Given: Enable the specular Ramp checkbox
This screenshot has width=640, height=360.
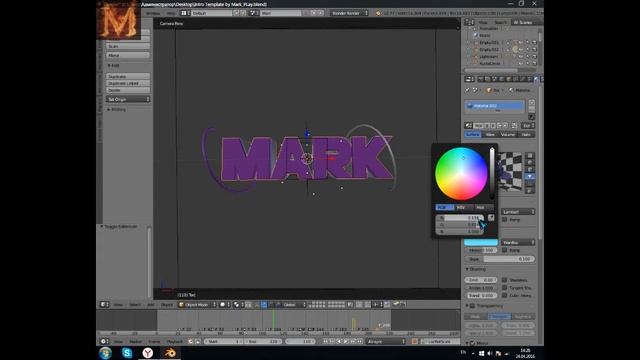Looking at the screenshot, I should pos(505,250).
